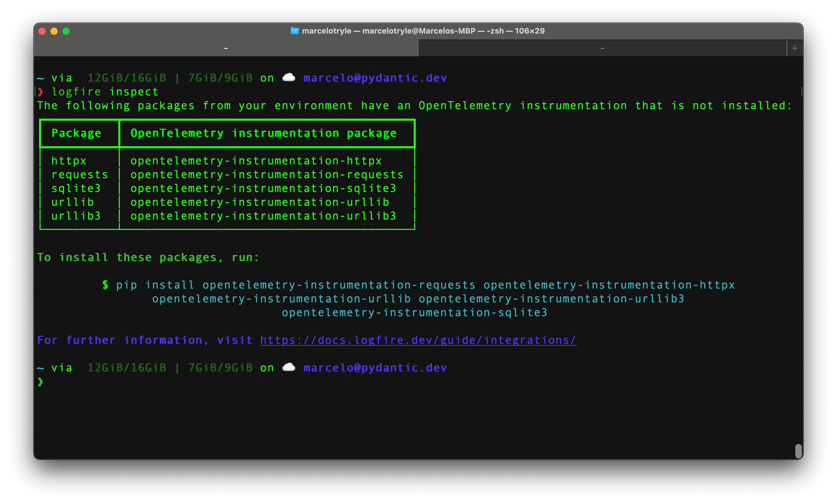This screenshot has height=504, width=837.
Task: Click the green full-screen traffic light button
Action: 66,31
